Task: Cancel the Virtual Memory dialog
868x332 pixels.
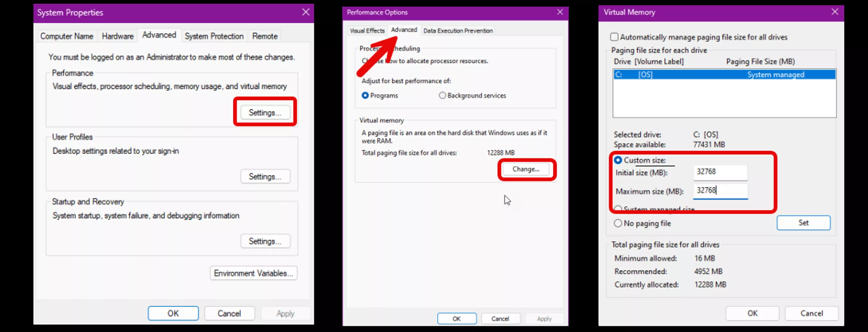Action: pos(812,313)
